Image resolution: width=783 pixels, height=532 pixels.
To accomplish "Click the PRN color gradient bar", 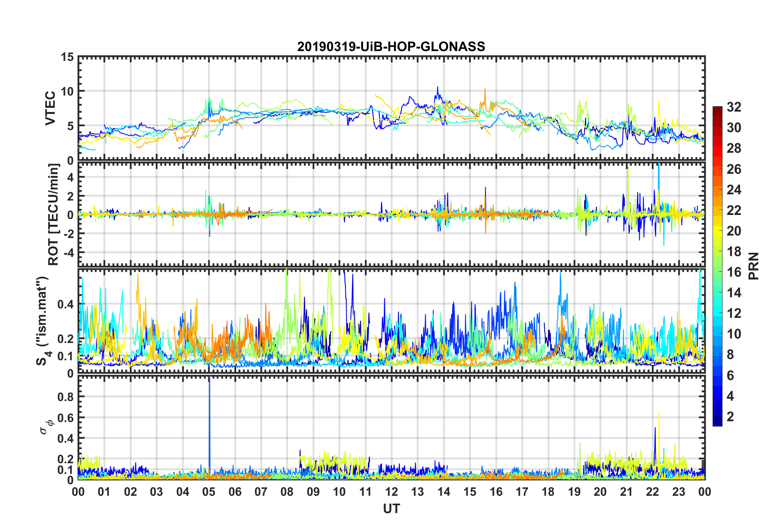I will click(717, 266).
